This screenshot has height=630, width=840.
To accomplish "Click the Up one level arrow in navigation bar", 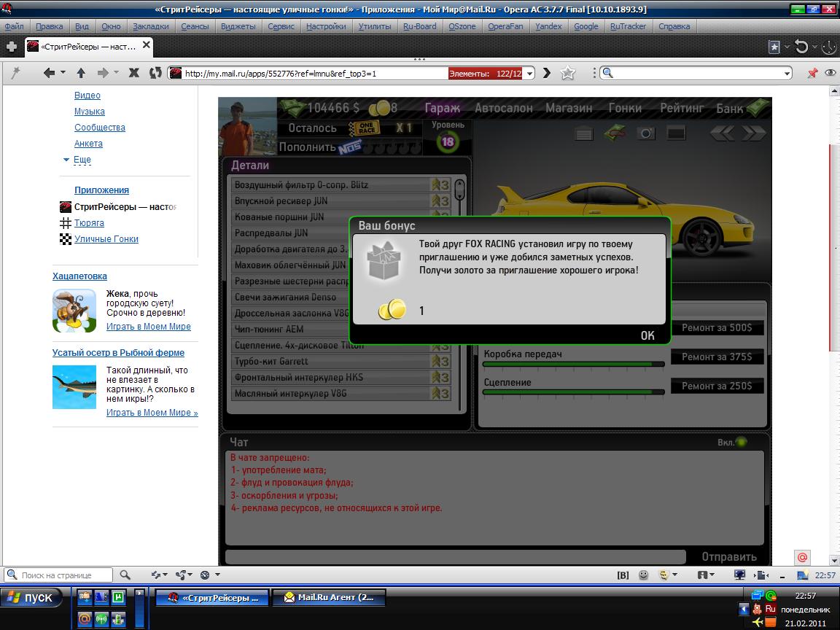I will coord(81,73).
